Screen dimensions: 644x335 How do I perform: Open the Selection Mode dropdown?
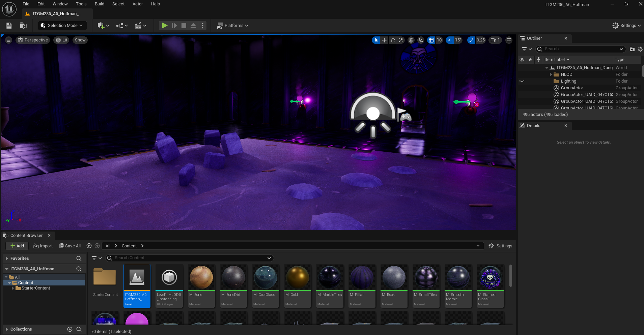click(x=62, y=26)
